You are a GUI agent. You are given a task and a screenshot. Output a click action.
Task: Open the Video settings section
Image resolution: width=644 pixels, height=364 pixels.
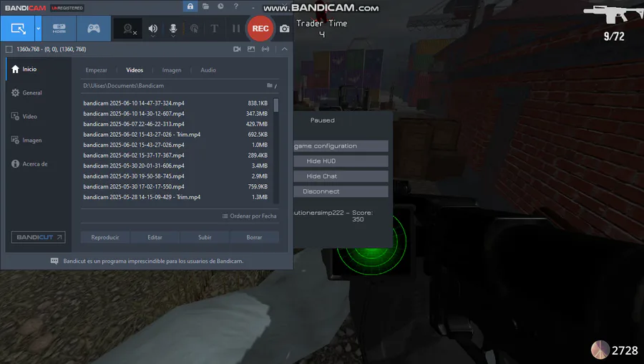pyautogui.click(x=39, y=116)
